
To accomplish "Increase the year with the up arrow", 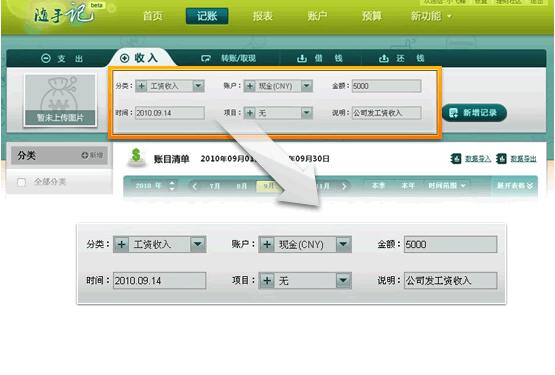I will click(172, 183).
